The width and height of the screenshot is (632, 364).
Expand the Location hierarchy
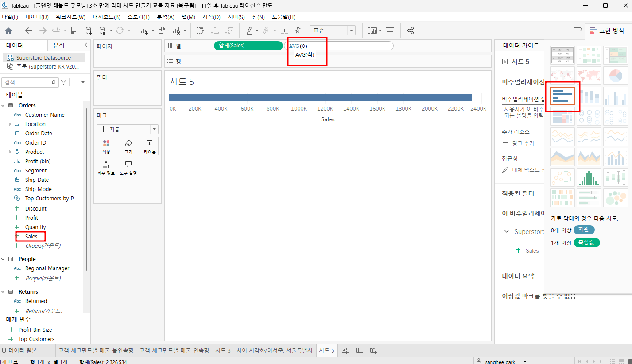click(x=10, y=124)
